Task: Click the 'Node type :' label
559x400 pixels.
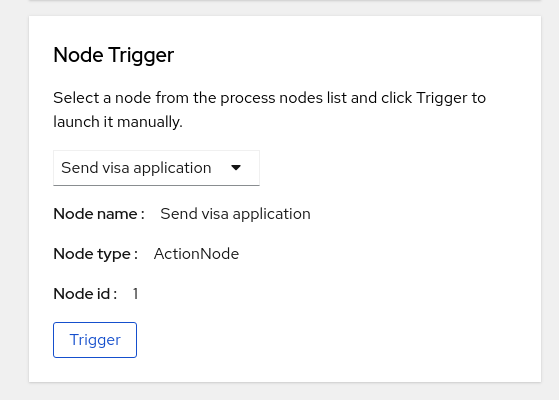Action: click(96, 254)
